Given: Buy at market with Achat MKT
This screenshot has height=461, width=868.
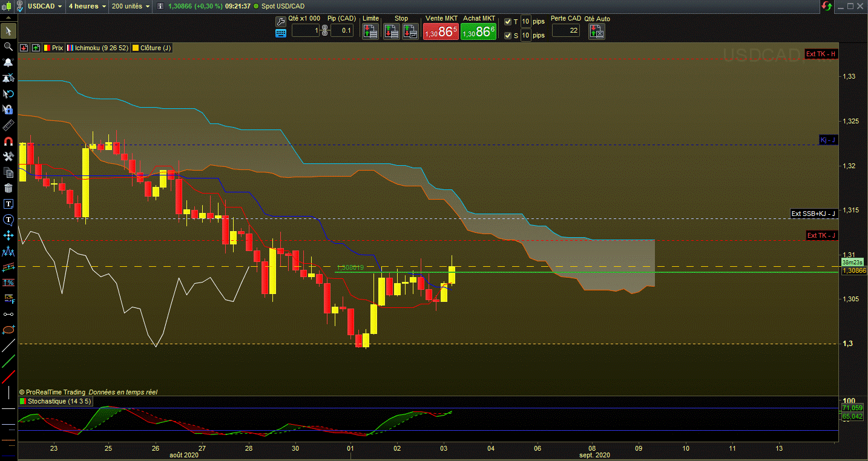Looking at the screenshot, I should (479, 31).
